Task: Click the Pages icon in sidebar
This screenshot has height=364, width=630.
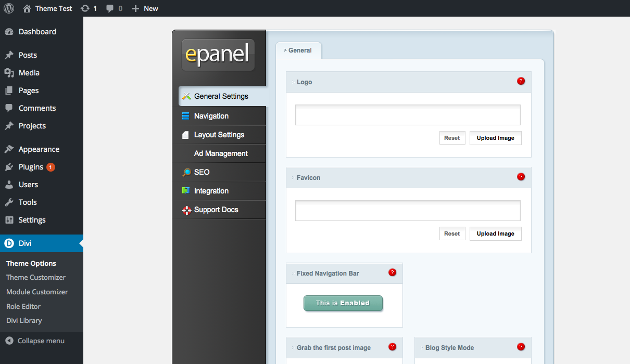Action: point(9,90)
